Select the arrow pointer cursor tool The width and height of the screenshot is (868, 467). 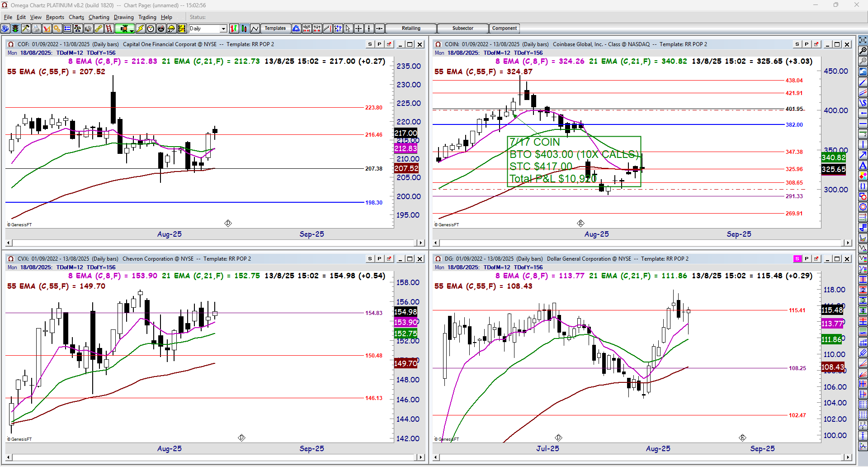348,29
